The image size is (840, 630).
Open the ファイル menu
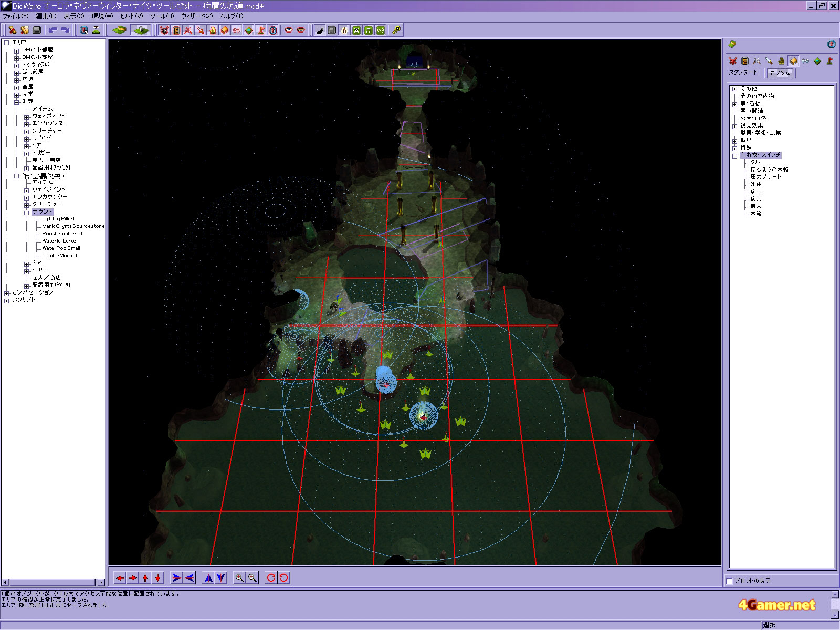coord(15,16)
